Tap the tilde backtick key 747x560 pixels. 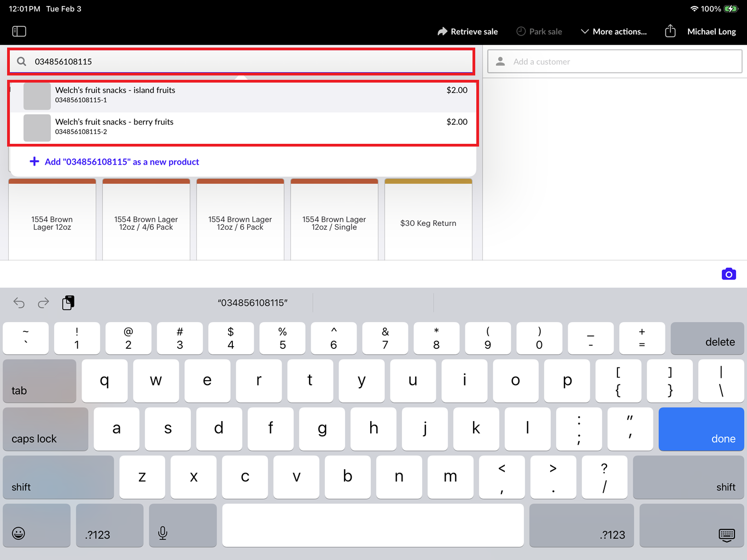tap(26, 339)
